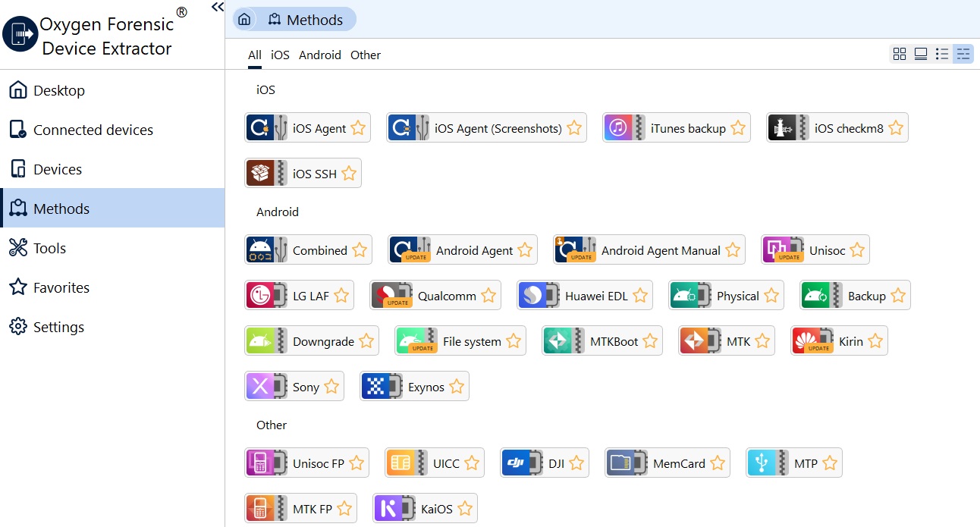Collapse the sidebar with double chevron
980x527 pixels.
[218, 7]
